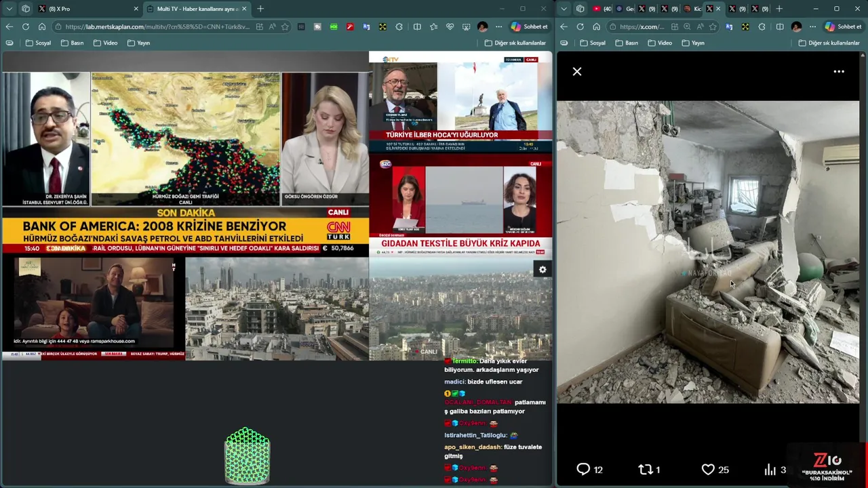Viewport: 868px width, 488px height.
Task: Open extensions puzzle icon in right window
Action: (762, 26)
